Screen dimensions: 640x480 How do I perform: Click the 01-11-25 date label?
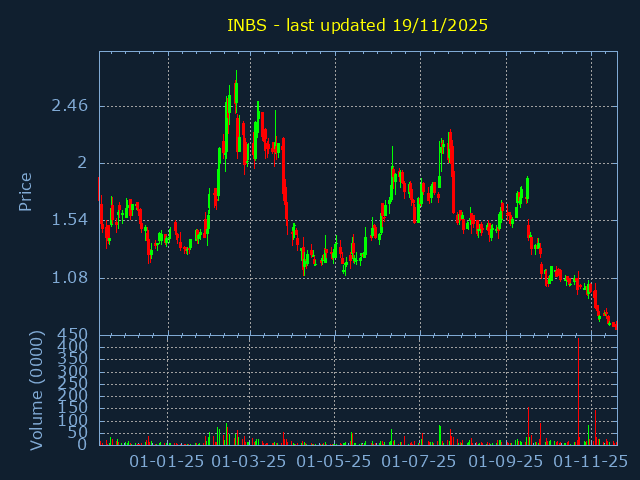pos(591,461)
